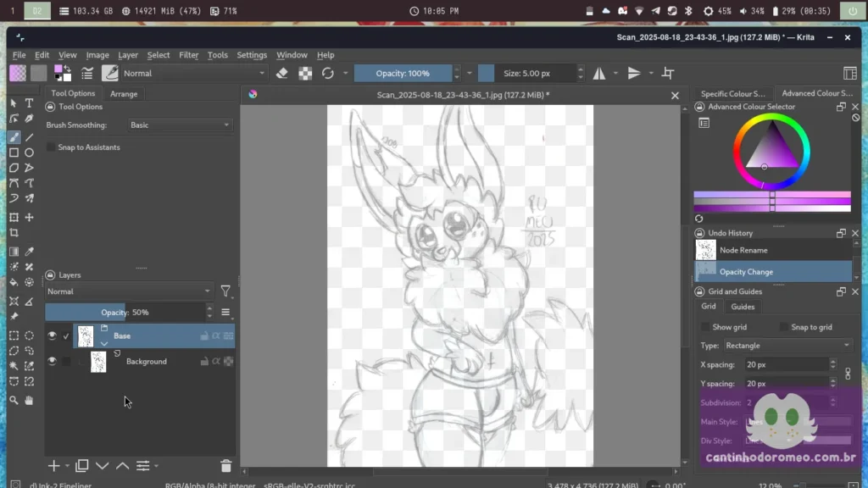Expand the mirror tool options arrow

615,73
